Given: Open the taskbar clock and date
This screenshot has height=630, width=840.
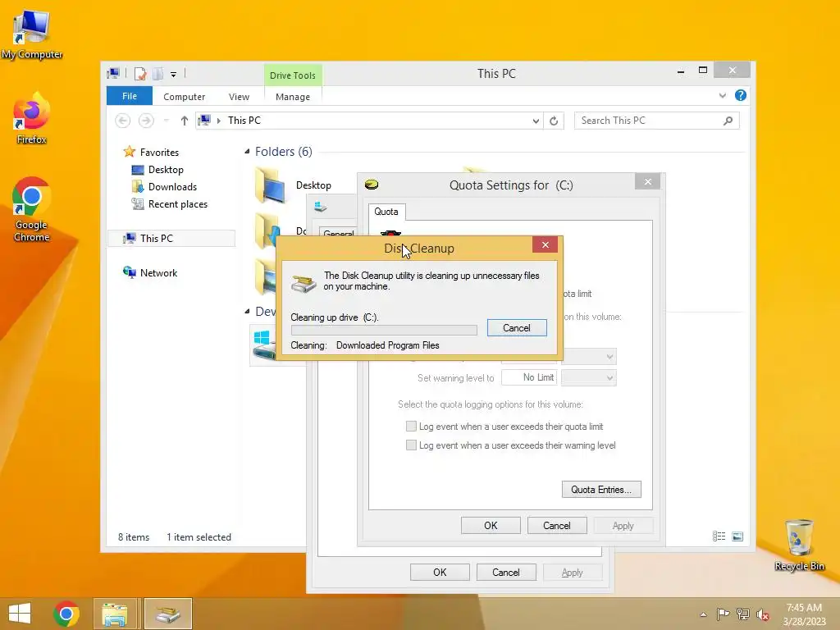Looking at the screenshot, I should (804, 614).
